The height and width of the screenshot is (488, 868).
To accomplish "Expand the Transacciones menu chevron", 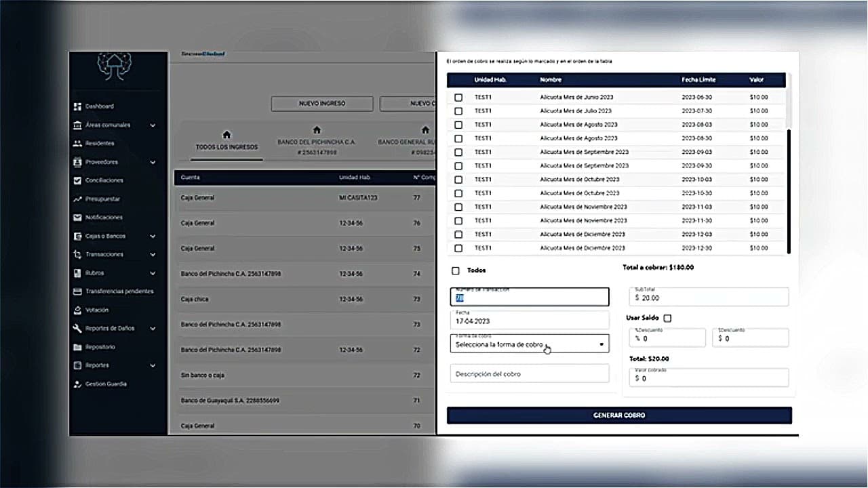I will [x=153, y=255].
